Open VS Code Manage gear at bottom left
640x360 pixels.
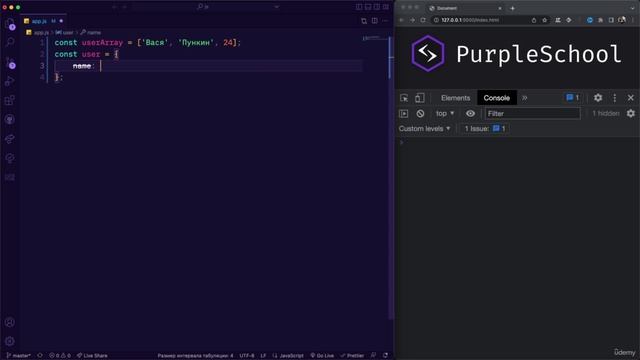(x=10, y=341)
